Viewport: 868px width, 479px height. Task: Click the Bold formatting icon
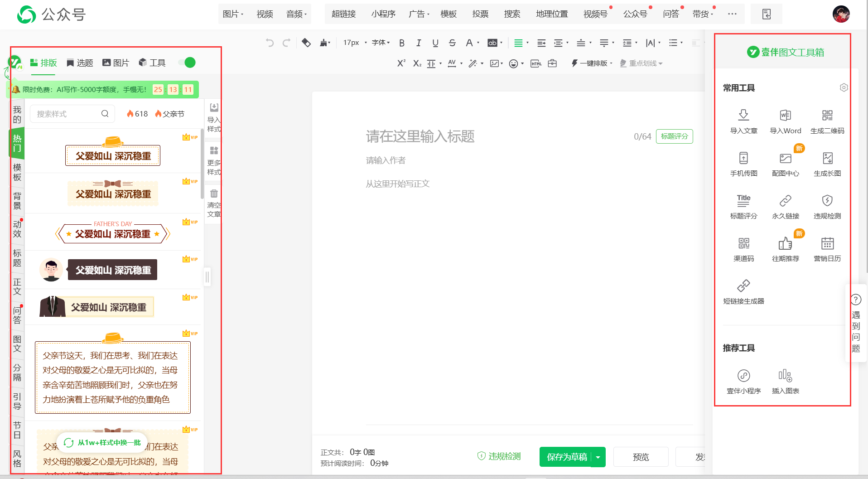401,43
